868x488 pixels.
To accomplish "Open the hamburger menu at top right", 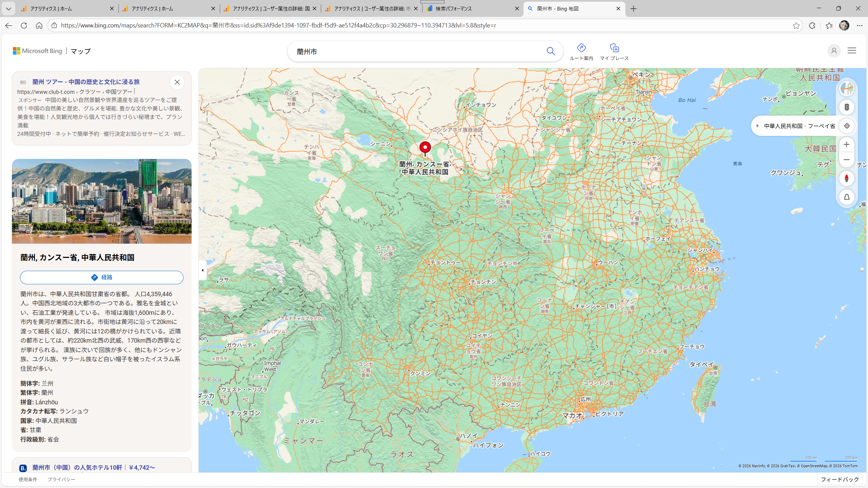I will pyautogui.click(x=852, y=51).
